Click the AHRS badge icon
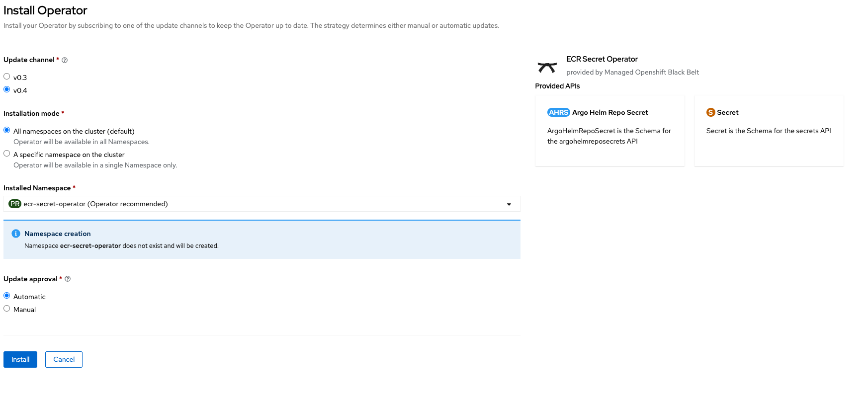 point(558,113)
